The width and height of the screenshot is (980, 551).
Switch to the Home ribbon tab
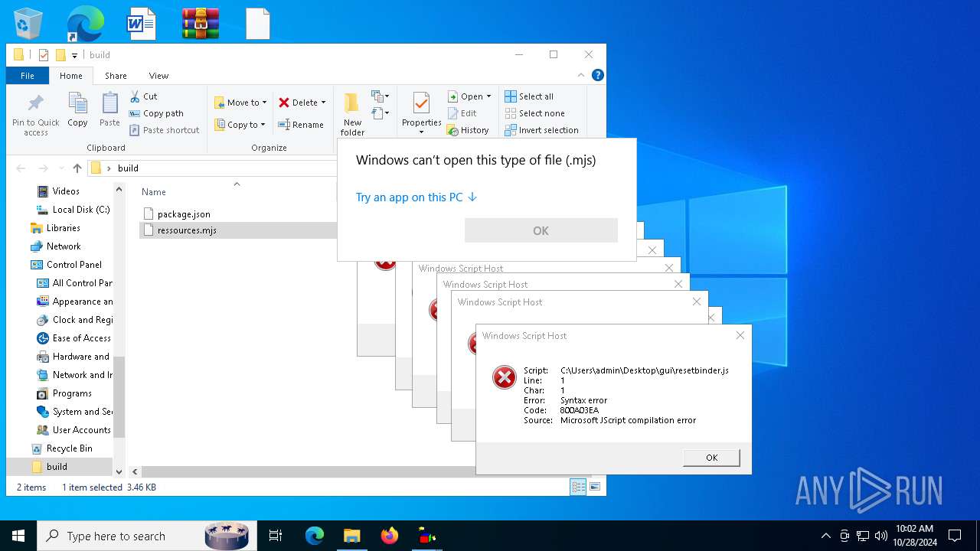coord(71,76)
